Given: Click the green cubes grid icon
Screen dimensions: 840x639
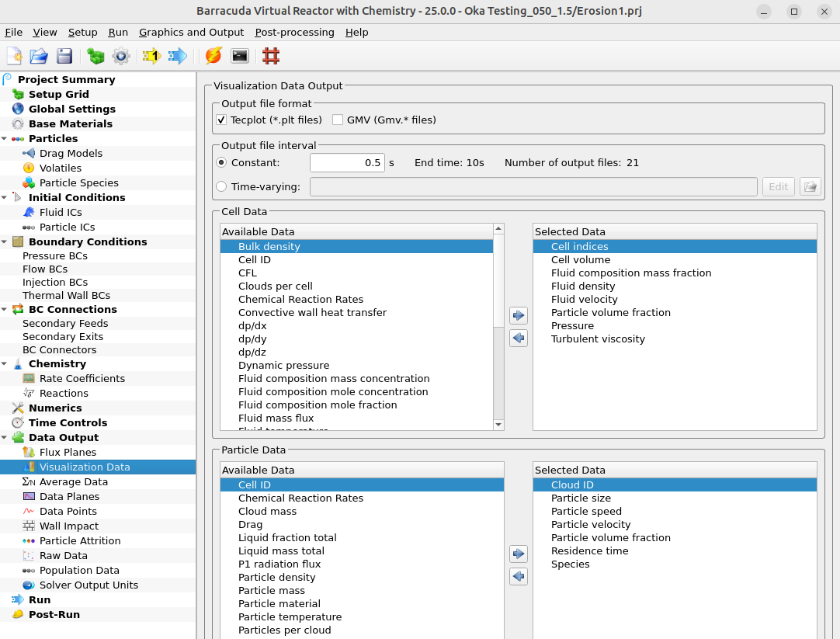Looking at the screenshot, I should (95, 56).
